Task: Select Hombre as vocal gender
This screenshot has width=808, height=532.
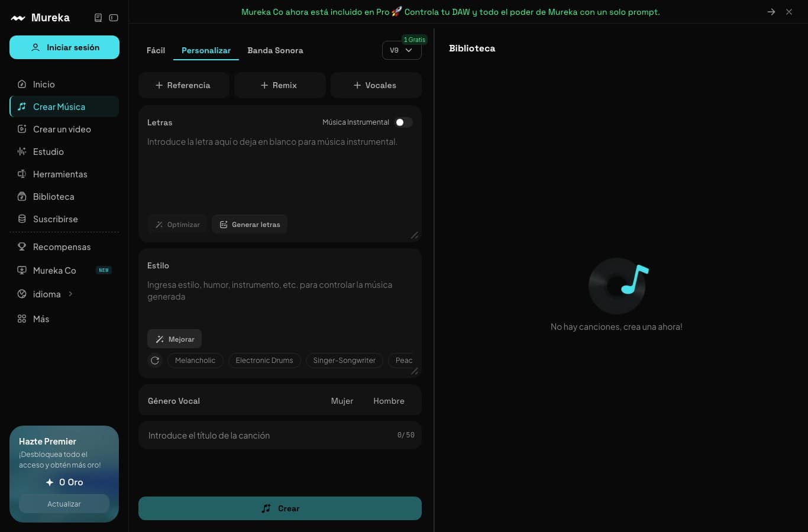Action: tap(389, 401)
